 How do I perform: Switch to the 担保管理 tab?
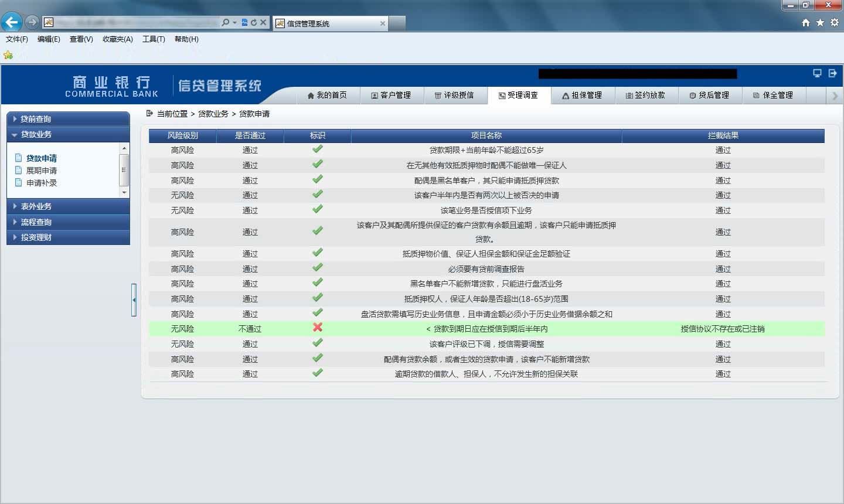pyautogui.click(x=583, y=96)
